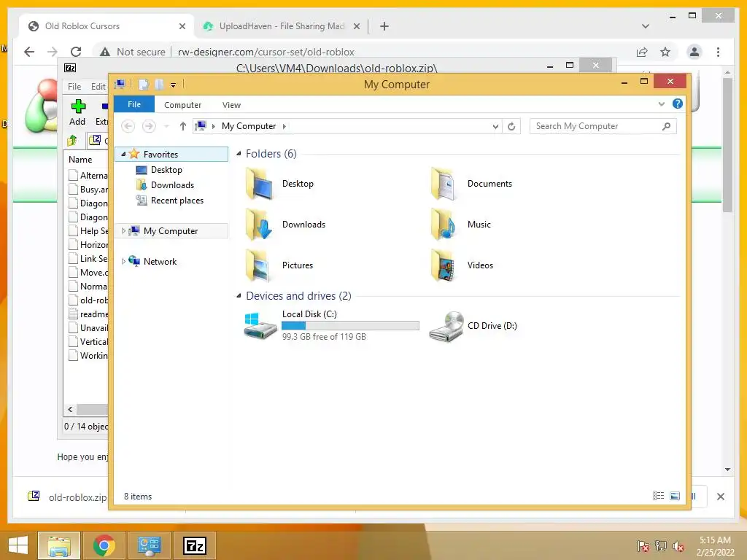Switch to details view icon in status bar
Viewport: 747px width, 560px height.
coord(659,496)
